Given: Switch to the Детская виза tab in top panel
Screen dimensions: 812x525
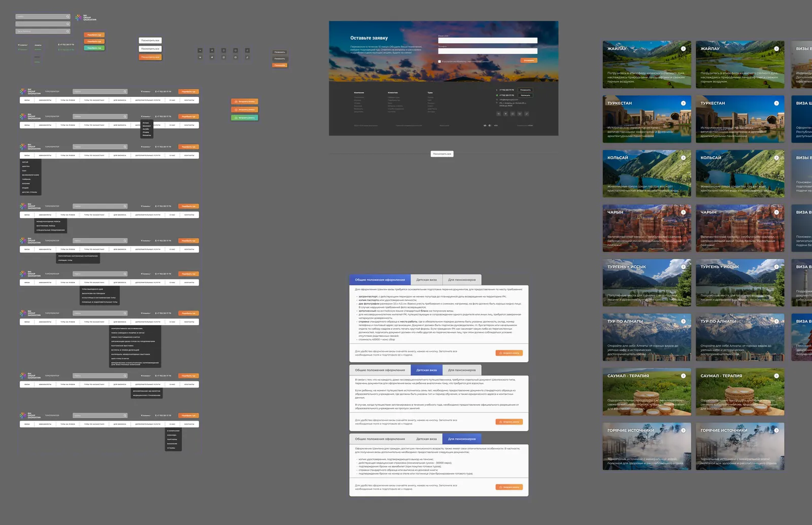Looking at the screenshot, I should (426, 279).
